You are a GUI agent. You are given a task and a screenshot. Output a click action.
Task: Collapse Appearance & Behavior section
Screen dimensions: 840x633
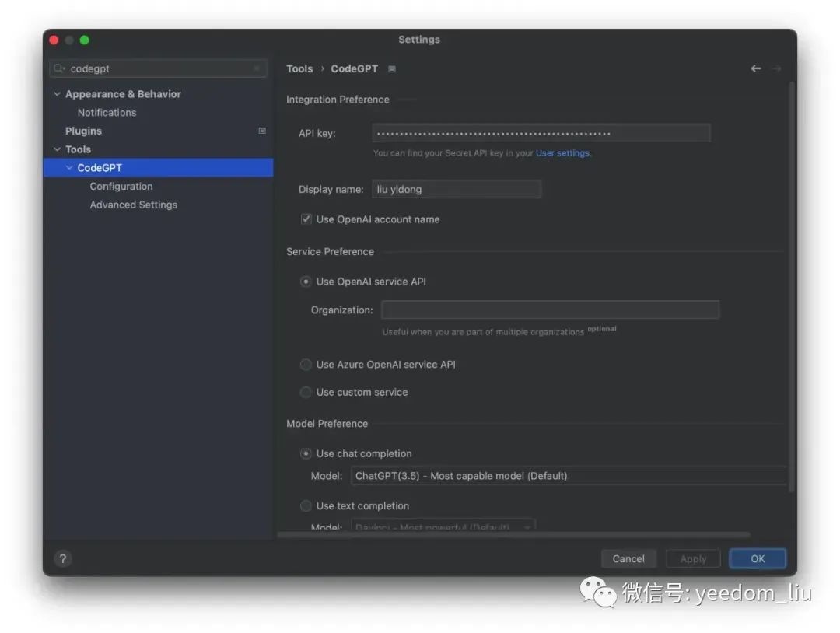tap(57, 94)
